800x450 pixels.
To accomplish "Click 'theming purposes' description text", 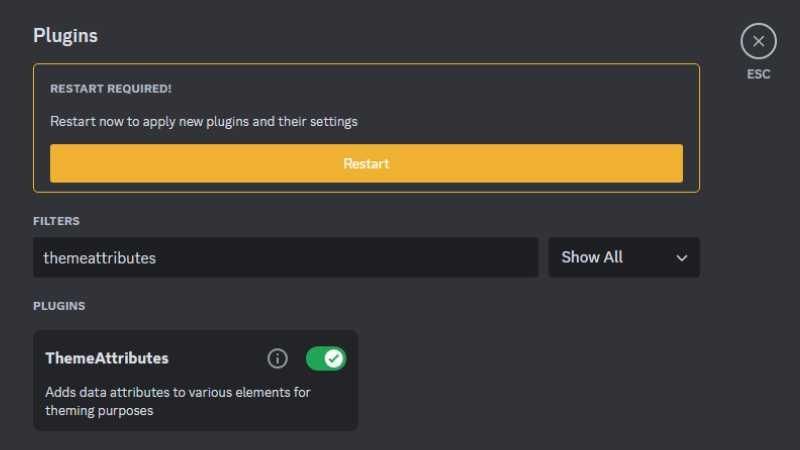I will coord(99,410).
